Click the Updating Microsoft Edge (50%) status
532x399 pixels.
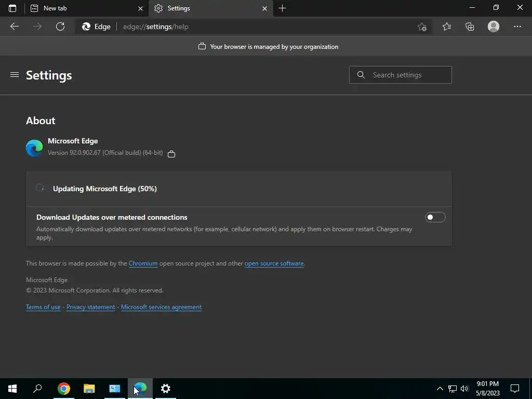[105, 189]
